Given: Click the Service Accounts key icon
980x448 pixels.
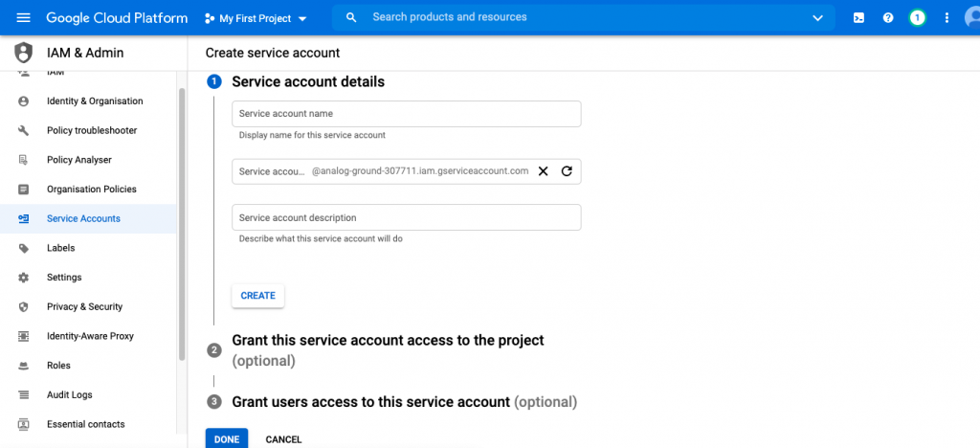Looking at the screenshot, I should click(24, 218).
